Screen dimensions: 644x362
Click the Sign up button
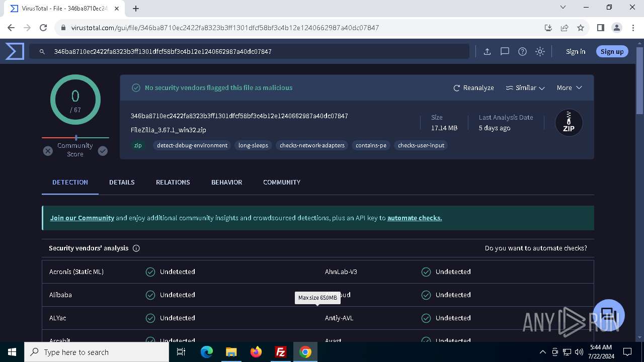[x=612, y=51]
